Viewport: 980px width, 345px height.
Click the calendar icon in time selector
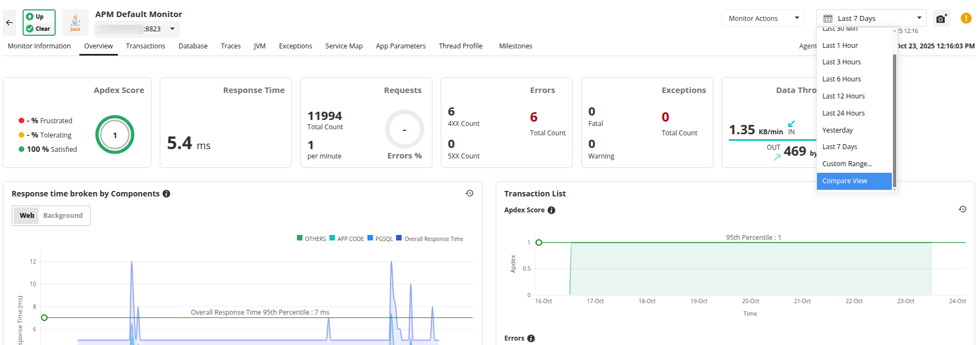tap(828, 19)
